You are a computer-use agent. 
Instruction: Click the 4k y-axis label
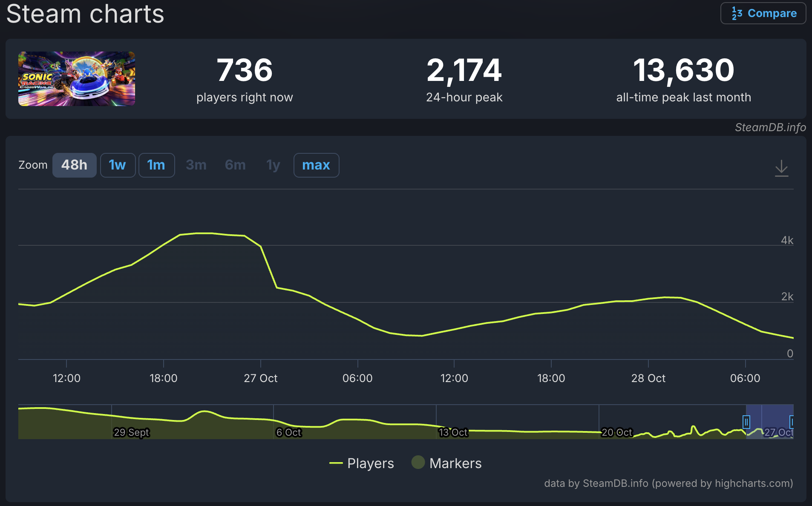[x=787, y=240]
